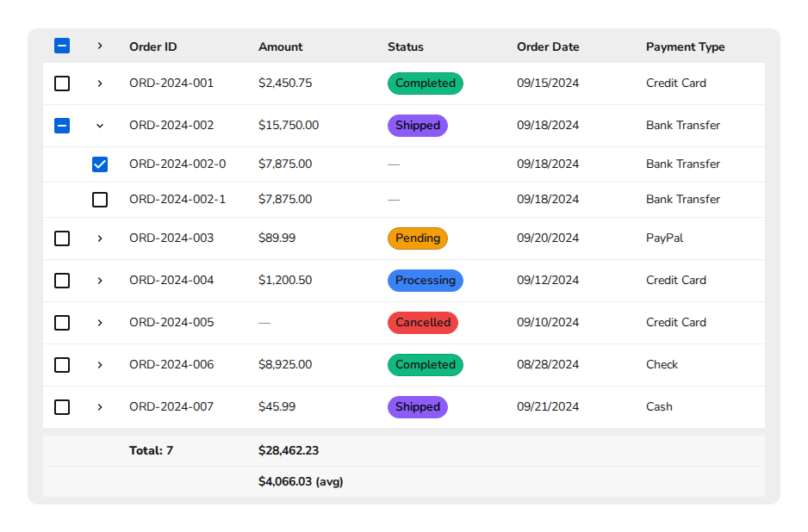Collapse the ORD-2024-002 expanded row
Image resolution: width=808 pixels, height=532 pixels.
(x=100, y=125)
